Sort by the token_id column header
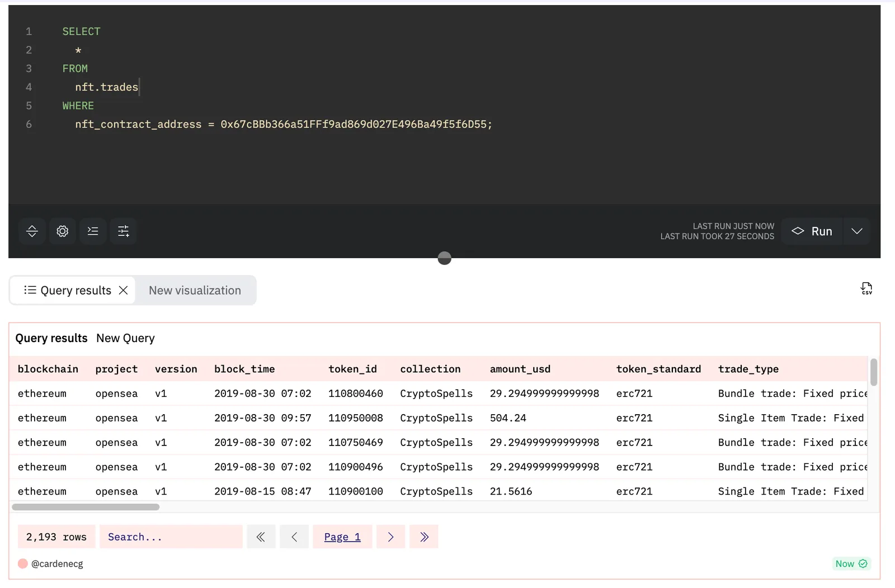Viewport: 895px width, 588px height. coord(352,369)
